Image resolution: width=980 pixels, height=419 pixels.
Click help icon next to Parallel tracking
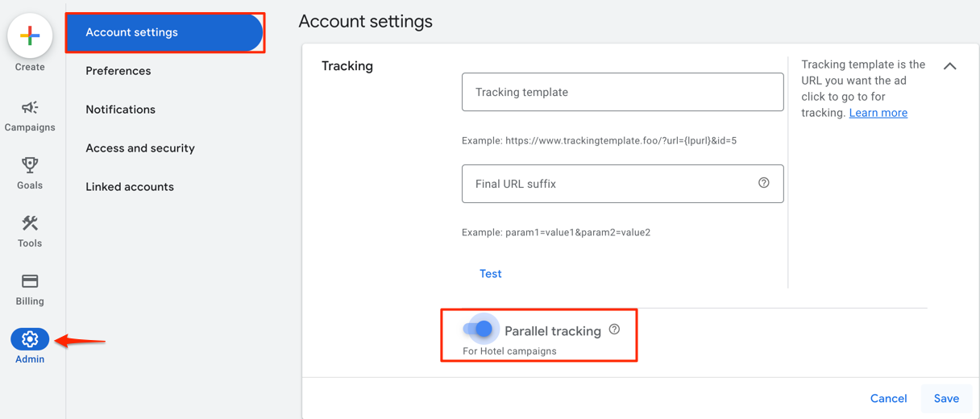click(x=614, y=330)
